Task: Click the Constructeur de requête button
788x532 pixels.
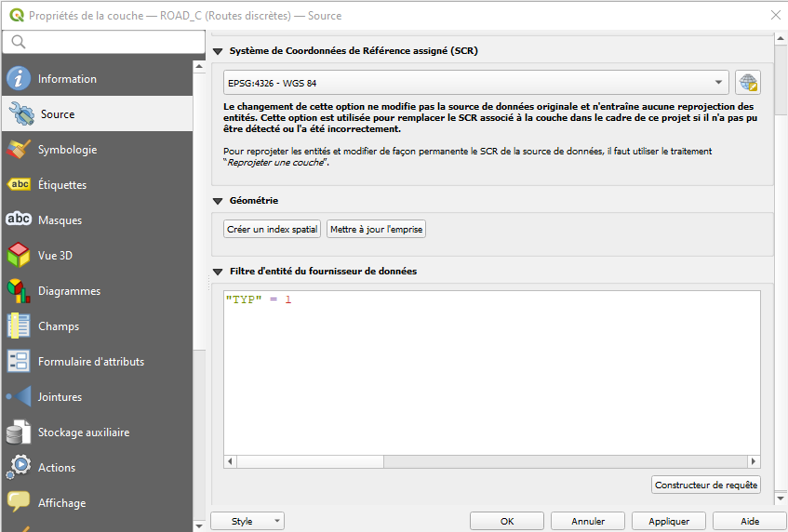Action: click(x=706, y=485)
